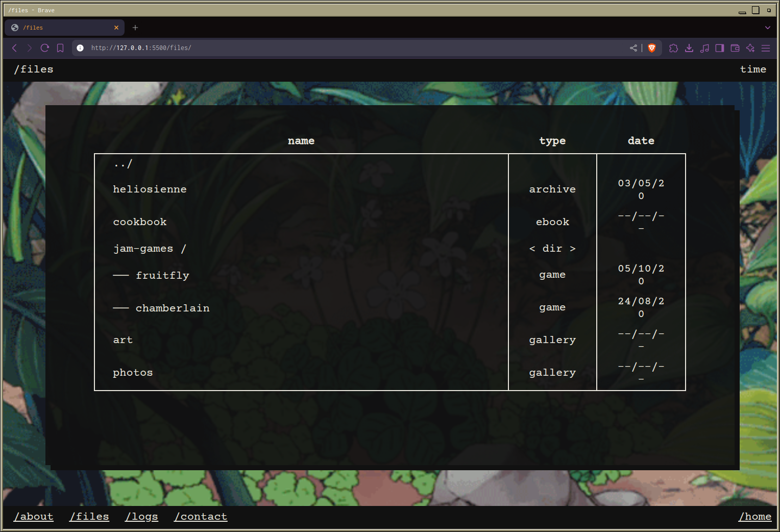Open the music note playlist icon
The width and height of the screenshot is (780, 532).
(704, 48)
